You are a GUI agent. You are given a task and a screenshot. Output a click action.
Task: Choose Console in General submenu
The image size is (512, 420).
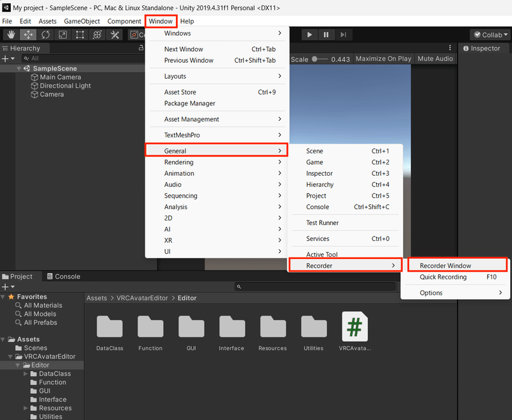pos(345,206)
